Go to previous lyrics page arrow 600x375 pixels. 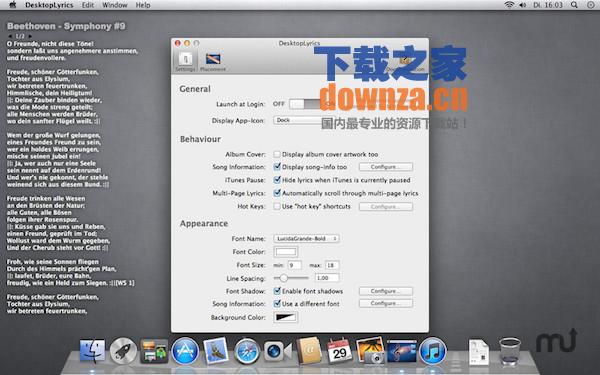pyautogui.click(x=10, y=36)
